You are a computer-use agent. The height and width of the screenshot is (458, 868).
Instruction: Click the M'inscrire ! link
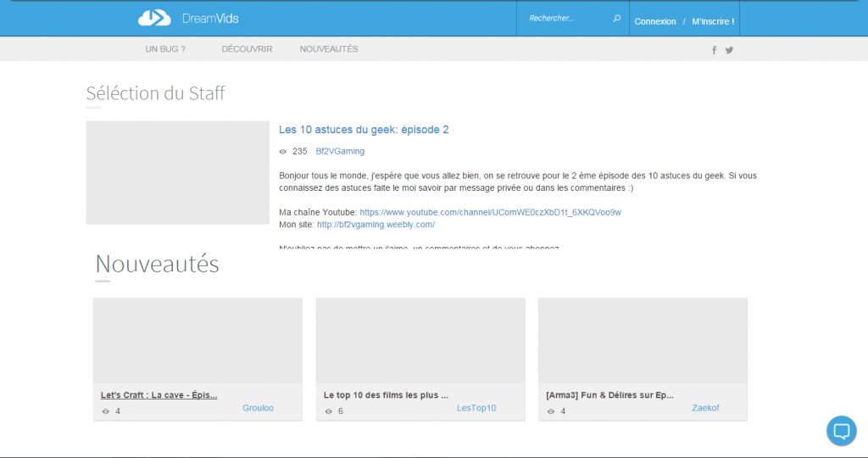point(713,21)
